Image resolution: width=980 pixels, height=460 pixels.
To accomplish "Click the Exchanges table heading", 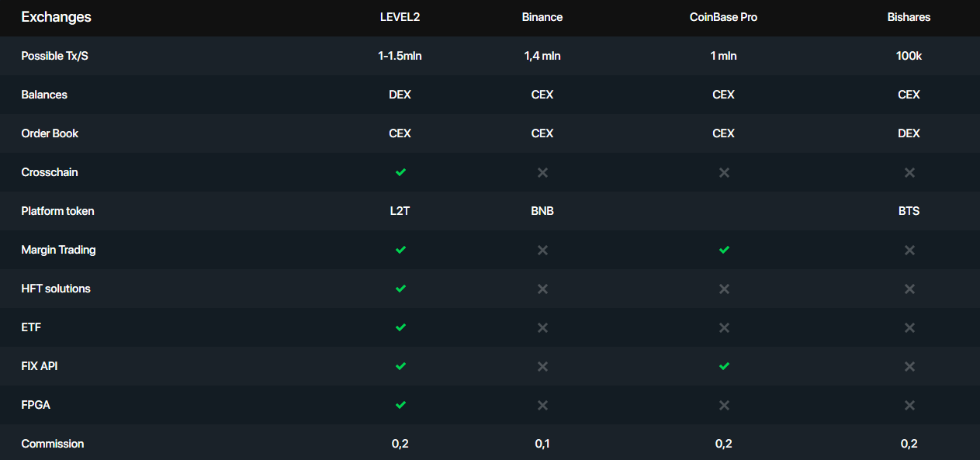I will (56, 17).
